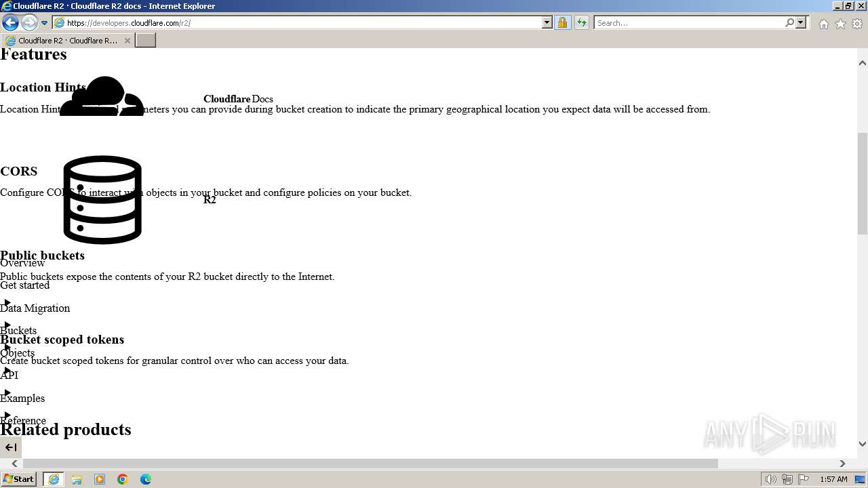Click the Features heading

point(33,54)
